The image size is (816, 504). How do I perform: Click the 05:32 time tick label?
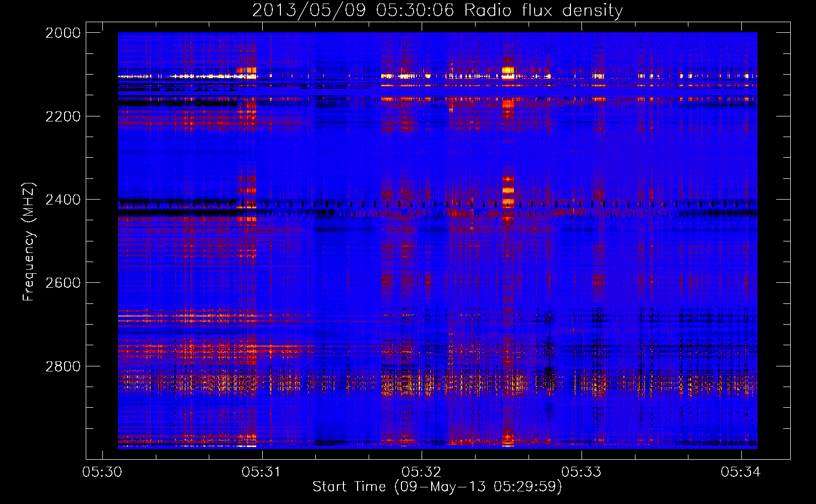(422, 472)
